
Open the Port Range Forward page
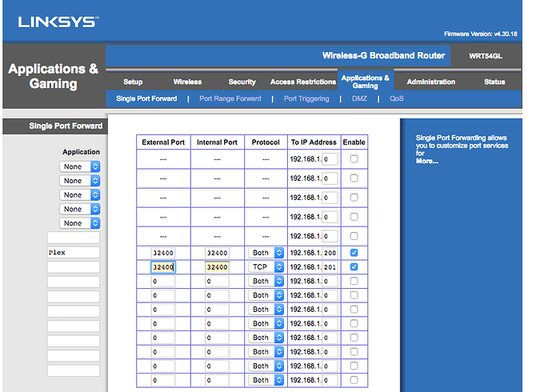coord(230,98)
